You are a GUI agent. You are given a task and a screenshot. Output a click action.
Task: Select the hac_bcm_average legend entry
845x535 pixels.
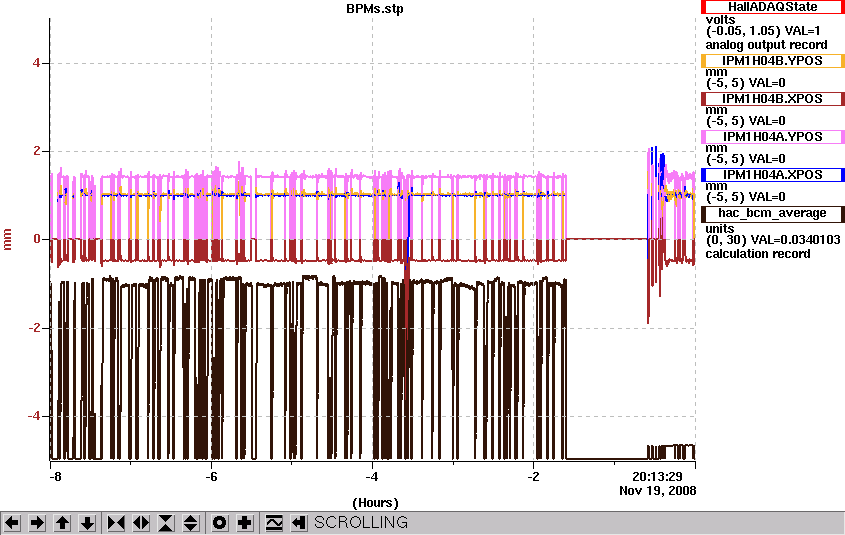tap(773, 213)
